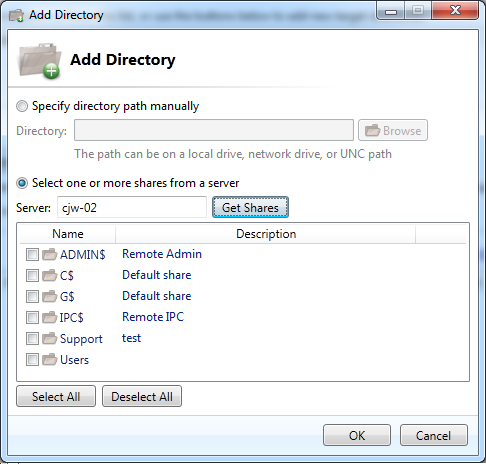Click the IPC$ share folder icon

(x=50, y=317)
